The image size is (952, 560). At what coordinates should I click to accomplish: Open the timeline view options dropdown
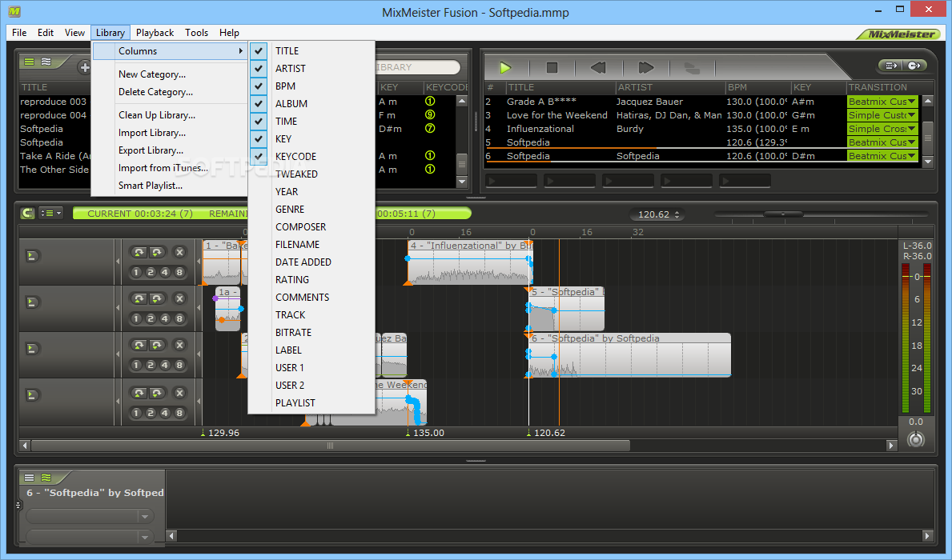point(50,213)
